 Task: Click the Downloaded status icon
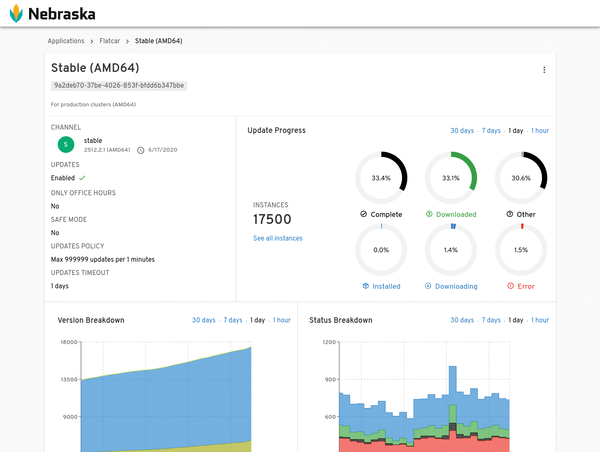[x=429, y=214]
